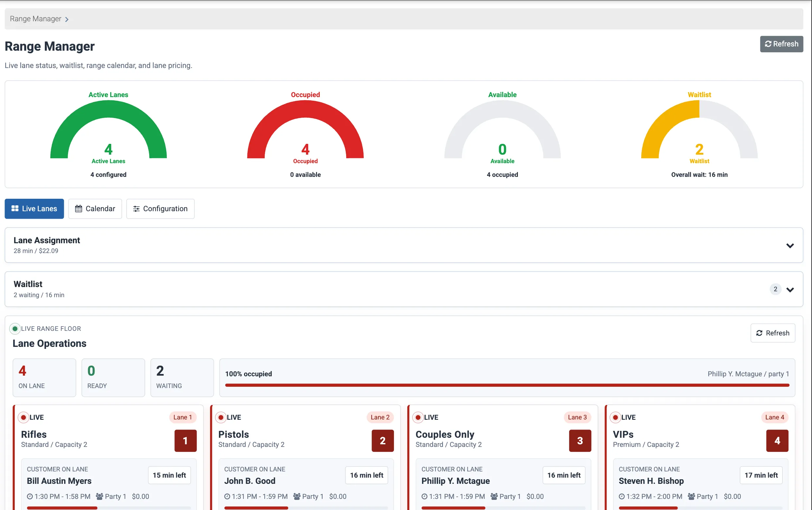Click the Lane 1 number 1 badge
The width and height of the screenshot is (812, 510).
(185, 441)
